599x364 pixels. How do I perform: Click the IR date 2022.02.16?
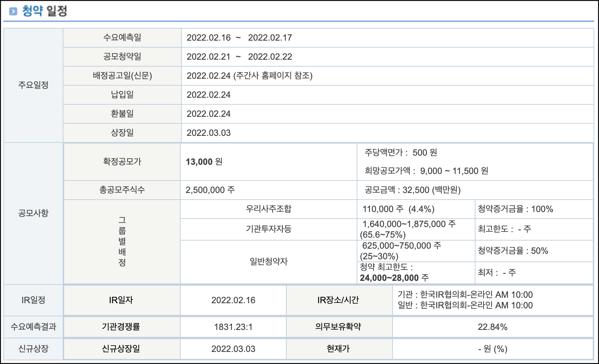point(233,300)
